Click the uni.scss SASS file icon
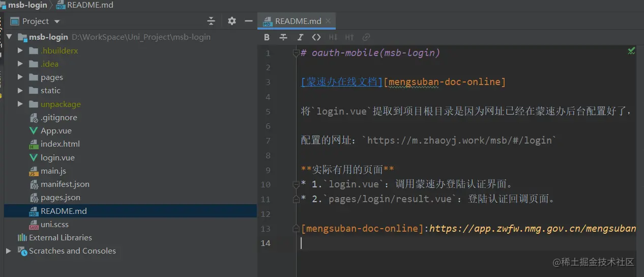Image resolution: width=644 pixels, height=277 pixels. pyautogui.click(x=34, y=224)
